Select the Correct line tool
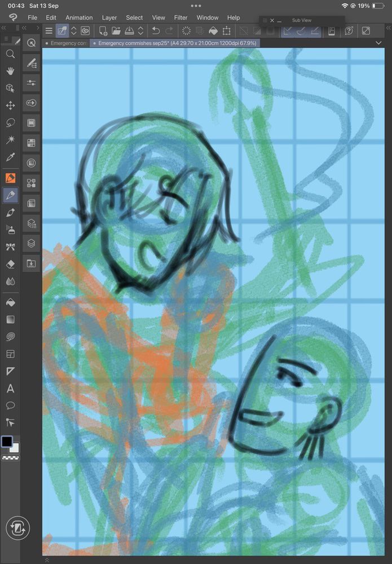Image resolution: width=392 pixels, height=564 pixels. [10, 423]
